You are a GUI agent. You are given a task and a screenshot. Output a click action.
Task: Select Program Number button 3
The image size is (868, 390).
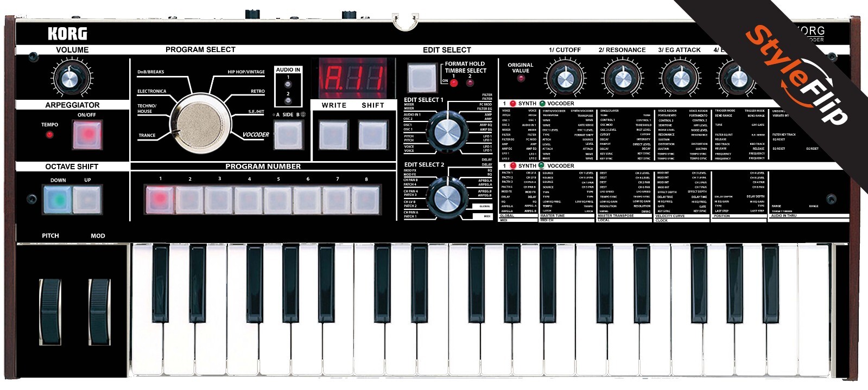[x=219, y=200]
